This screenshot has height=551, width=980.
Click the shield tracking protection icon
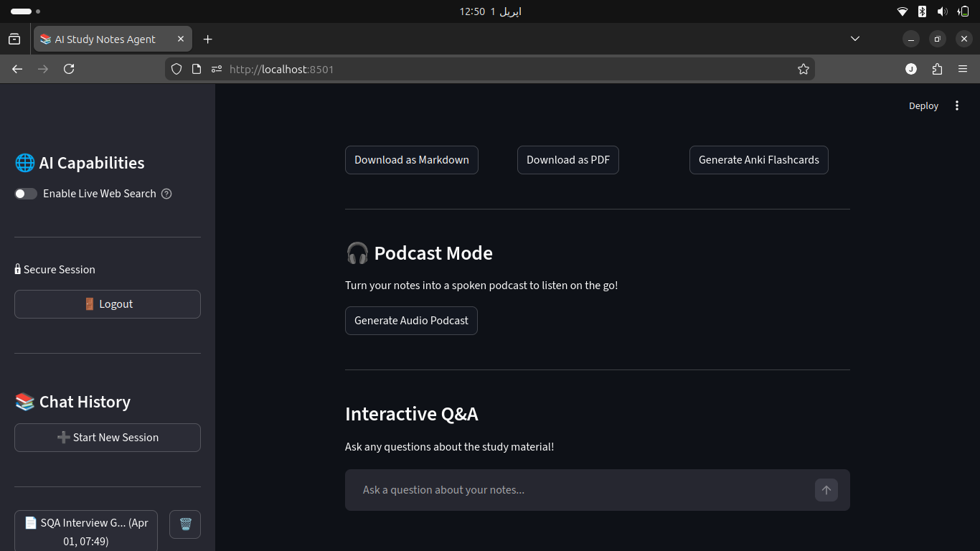pyautogui.click(x=176, y=69)
